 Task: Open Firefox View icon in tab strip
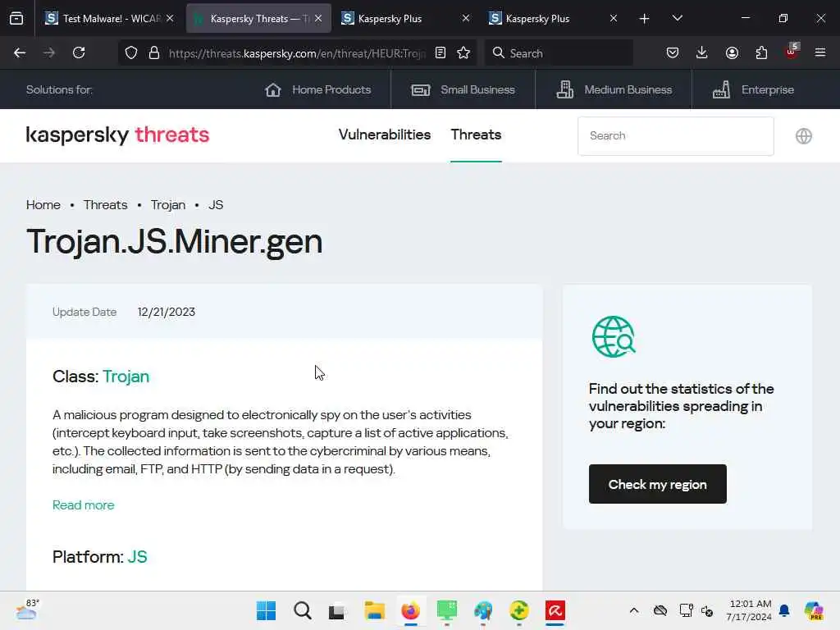pyautogui.click(x=16, y=18)
